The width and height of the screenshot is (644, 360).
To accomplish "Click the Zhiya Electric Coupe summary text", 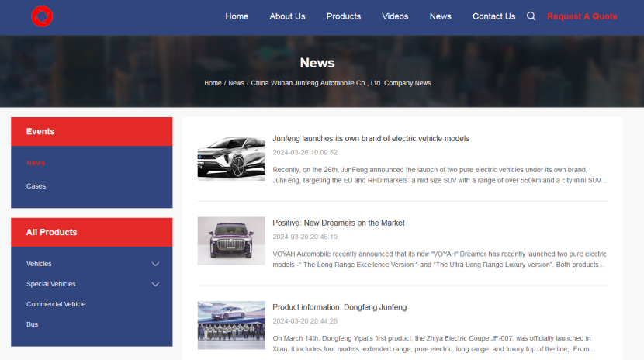I will point(434,344).
